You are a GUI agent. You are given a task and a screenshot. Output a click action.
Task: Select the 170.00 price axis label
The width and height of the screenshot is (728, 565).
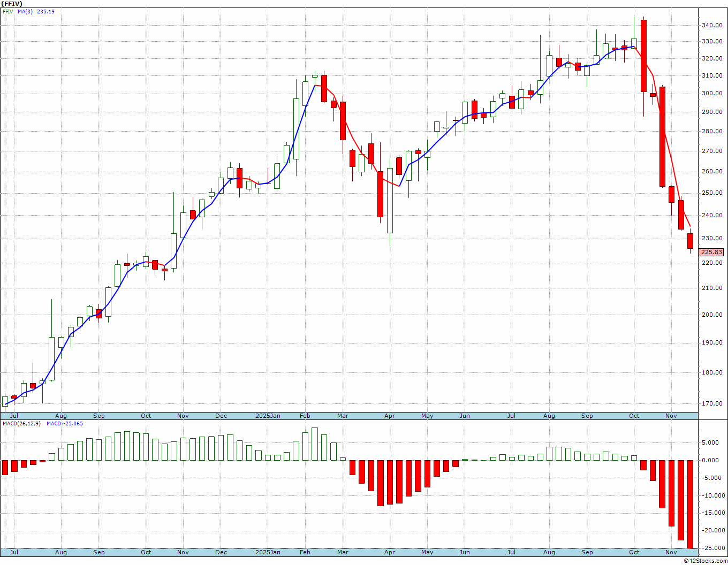[711, 403]
